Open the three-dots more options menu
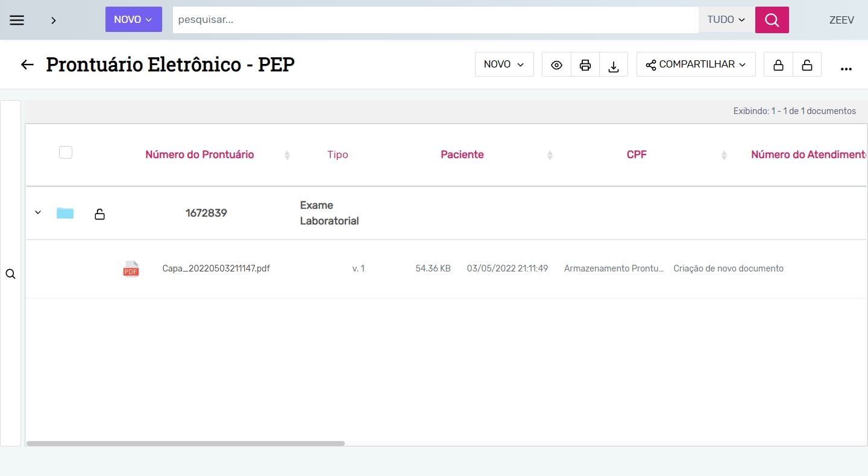Image resolution: width=868 pixels, height=476 pixels. tap(846, 68)
